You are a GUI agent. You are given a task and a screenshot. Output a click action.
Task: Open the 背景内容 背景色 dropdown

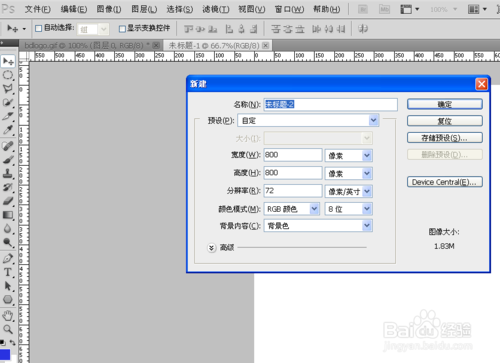[367, 226]
